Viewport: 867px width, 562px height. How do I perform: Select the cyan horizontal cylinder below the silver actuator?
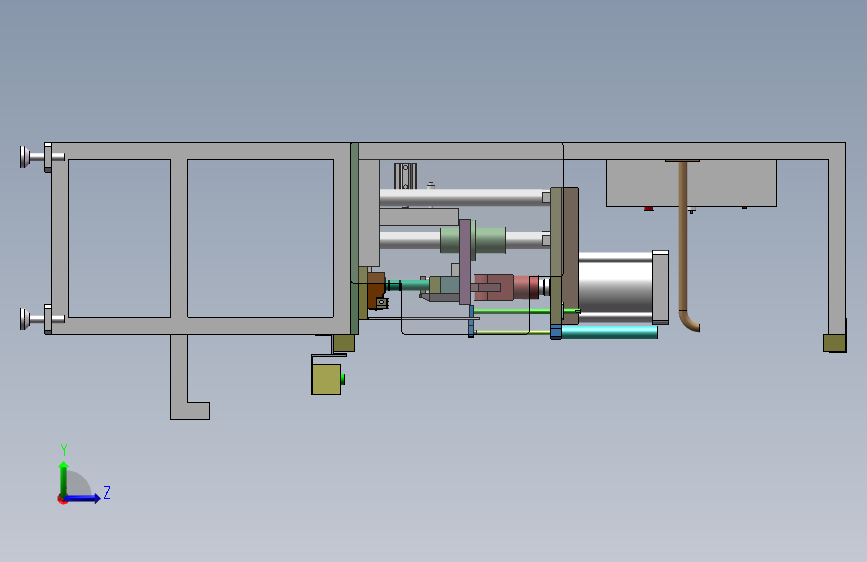tap(609, 332)
